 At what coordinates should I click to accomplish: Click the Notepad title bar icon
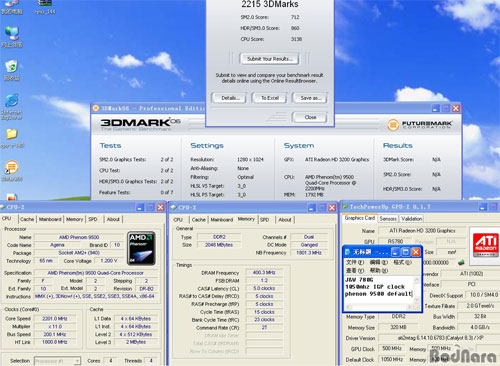(348, 252)
